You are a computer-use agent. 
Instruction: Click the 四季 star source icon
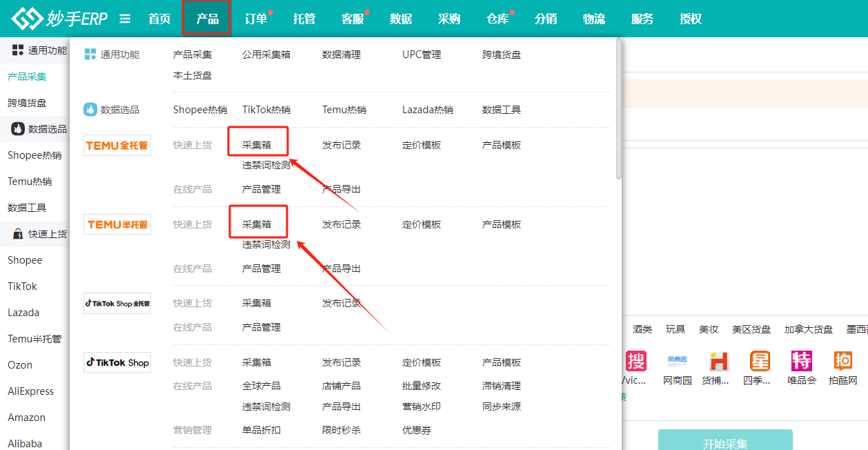point(760,361)
